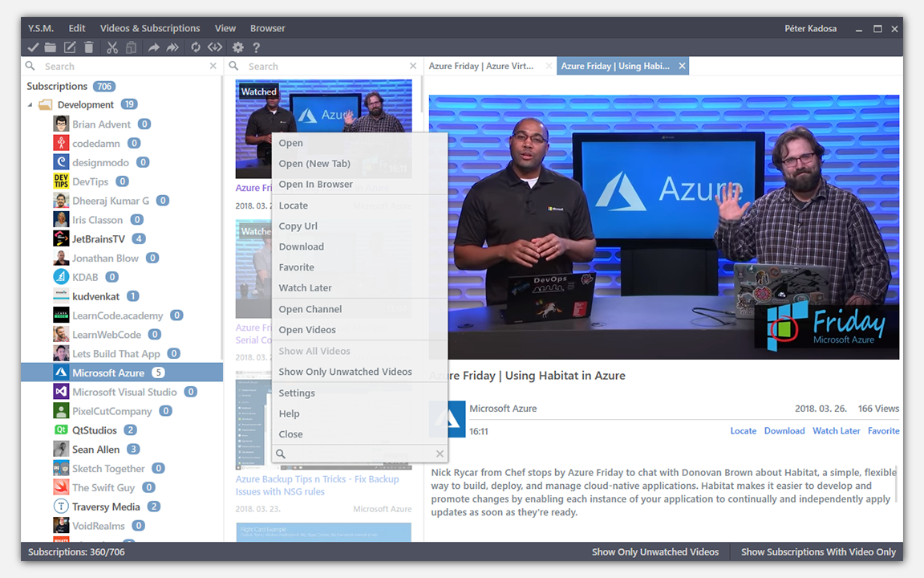Click the Péter Kadosa account name
This screenshot has width=924, height=578.
point(810,28)
